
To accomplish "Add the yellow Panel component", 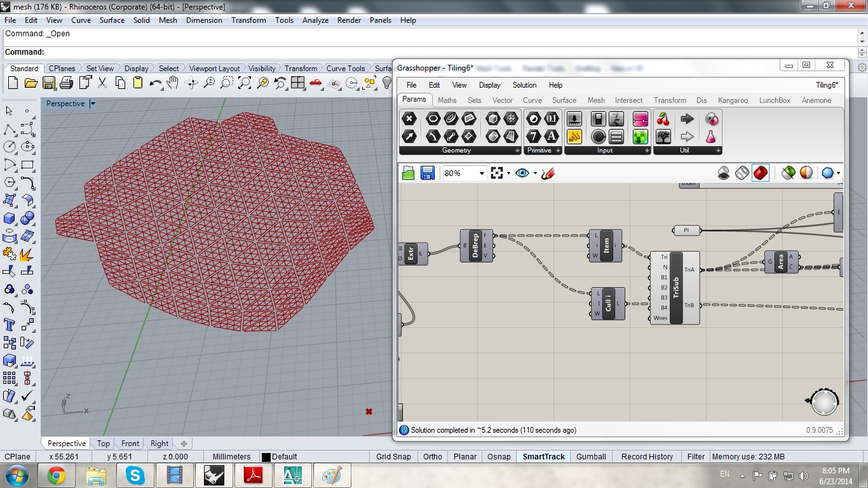I will click(x=574, y=136).
